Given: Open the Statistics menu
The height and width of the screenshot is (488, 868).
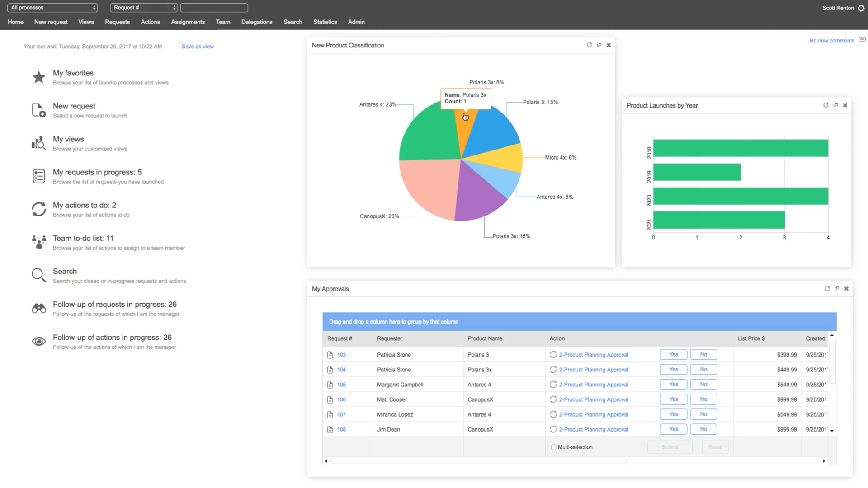Looking at the screenshot, I should point(325,22).
